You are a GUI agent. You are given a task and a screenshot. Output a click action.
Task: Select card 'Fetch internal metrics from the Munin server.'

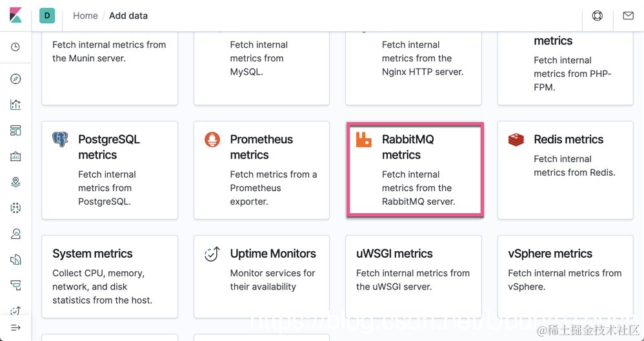(110, 68)
